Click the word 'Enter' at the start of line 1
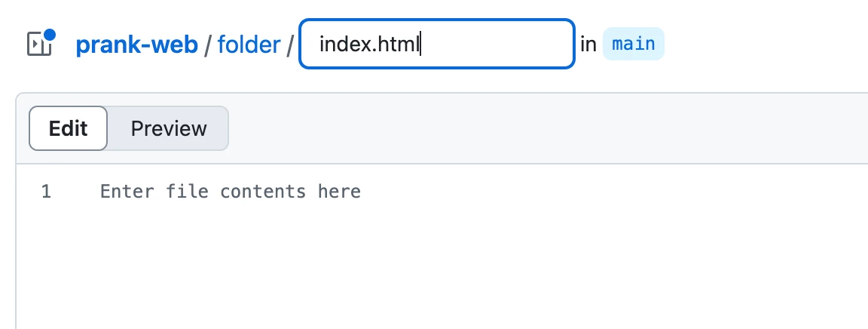 pyautogui.click(x=121, y=192)
